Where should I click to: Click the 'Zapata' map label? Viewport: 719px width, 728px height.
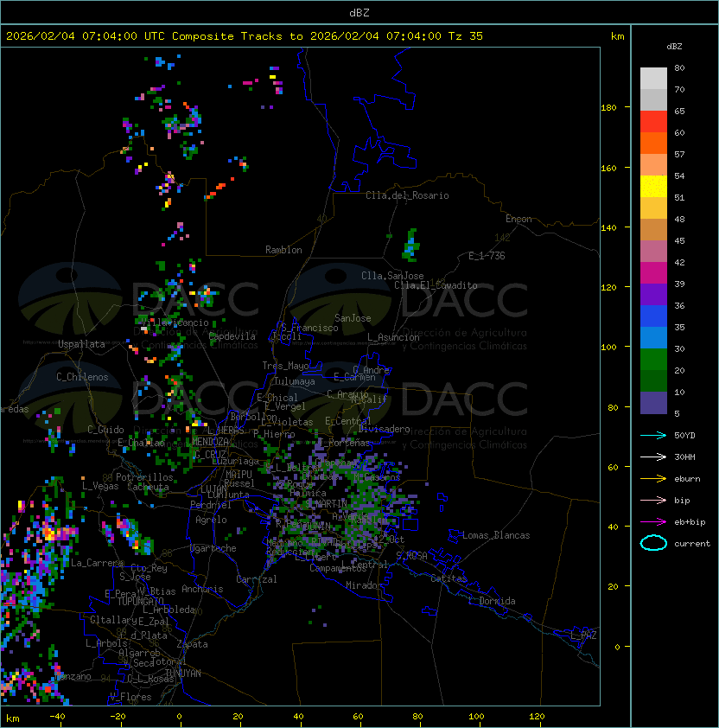(x=192, y=644)
